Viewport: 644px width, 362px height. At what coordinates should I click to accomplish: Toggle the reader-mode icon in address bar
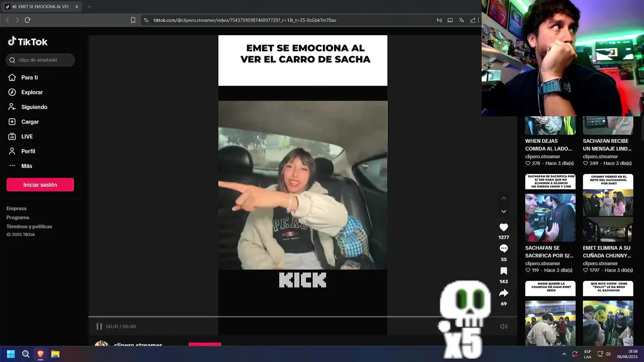coord(450,20)
